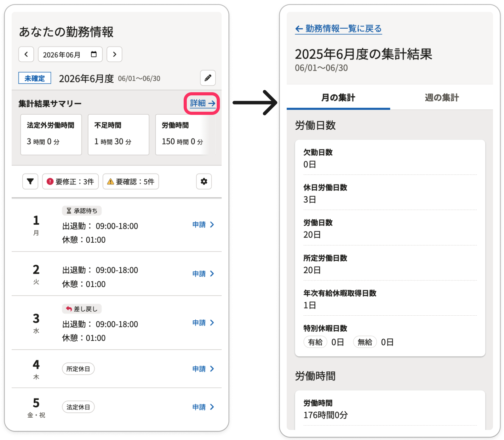Click red alert icon in 要修正 chip

click(x=50, y=181)
